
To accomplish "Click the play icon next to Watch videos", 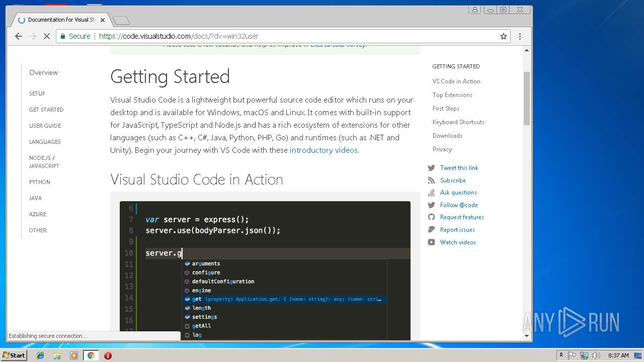I will [431, 242].
